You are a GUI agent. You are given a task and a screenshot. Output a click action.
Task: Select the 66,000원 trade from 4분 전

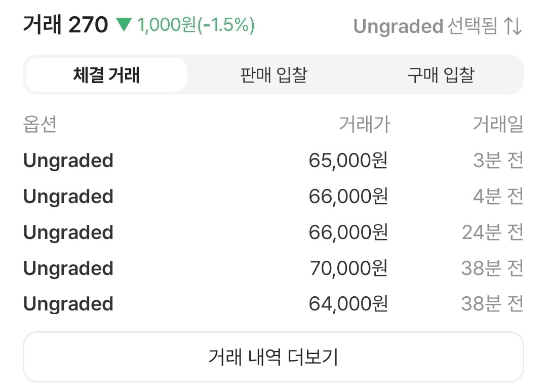pos(273,197)
